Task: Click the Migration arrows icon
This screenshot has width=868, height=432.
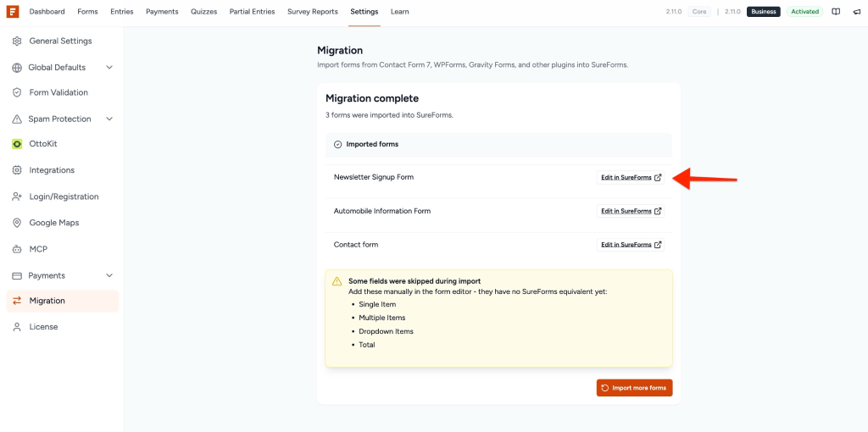Action: [x=17, y=301]
